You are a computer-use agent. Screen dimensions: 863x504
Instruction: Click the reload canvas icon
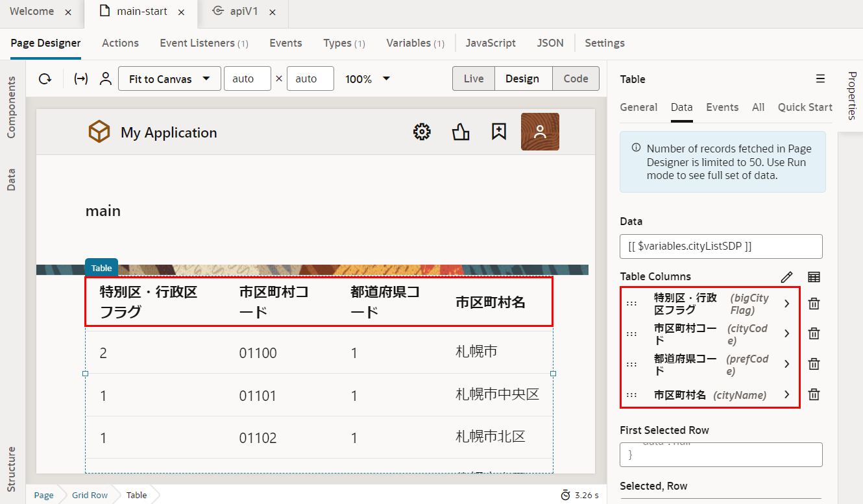(45, 79)
